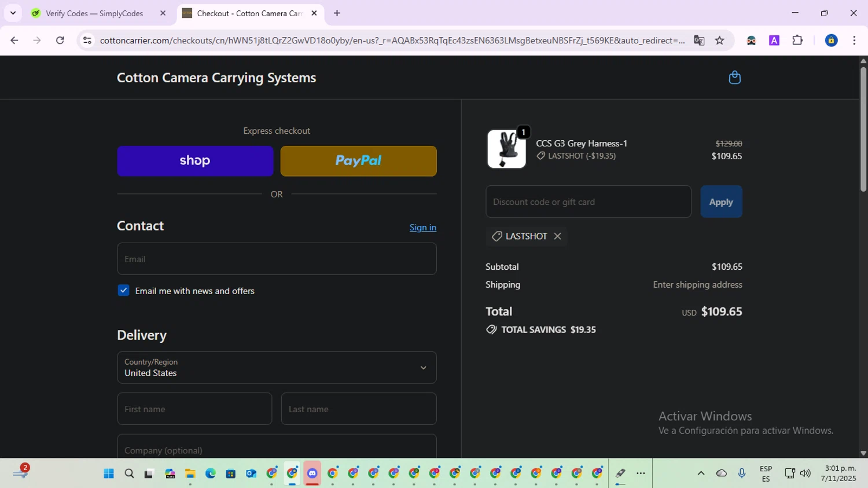Click the TOTAL SAVINGS $19.35 text

pos(549,329)
